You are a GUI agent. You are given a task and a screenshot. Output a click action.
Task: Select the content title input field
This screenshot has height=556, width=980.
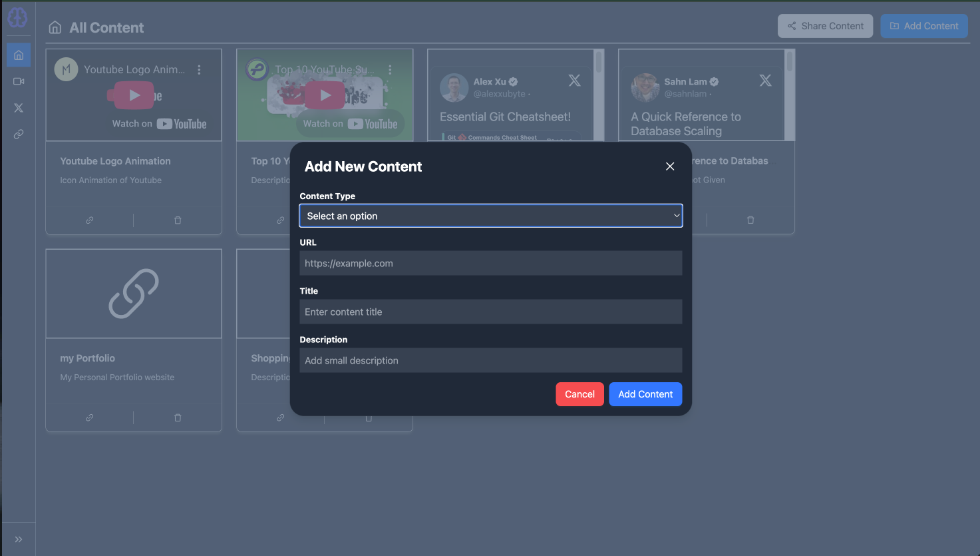tap(491, 312)
